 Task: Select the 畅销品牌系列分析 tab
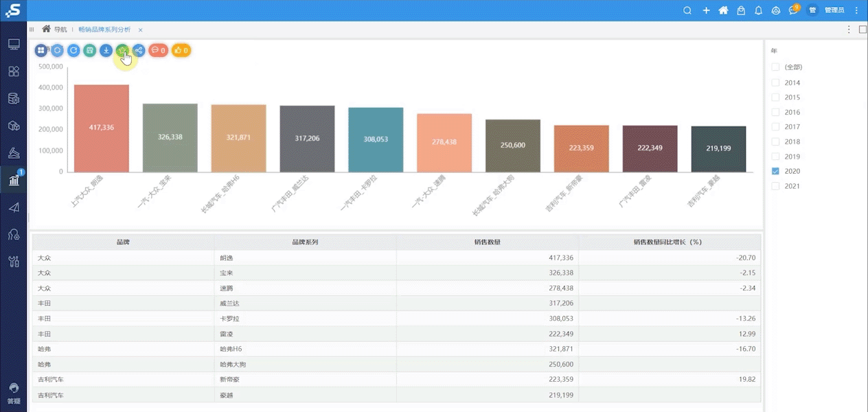(x=104, y=30)
